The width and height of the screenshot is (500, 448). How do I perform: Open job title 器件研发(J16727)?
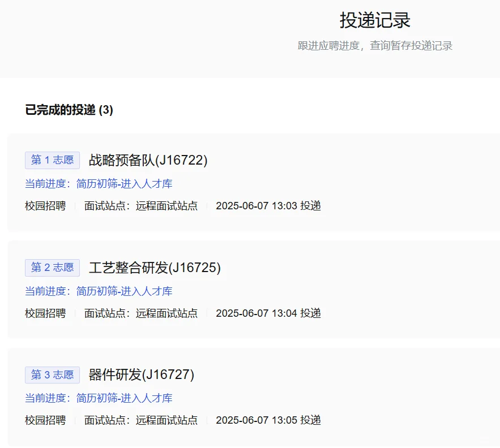(x=142, y=374)
